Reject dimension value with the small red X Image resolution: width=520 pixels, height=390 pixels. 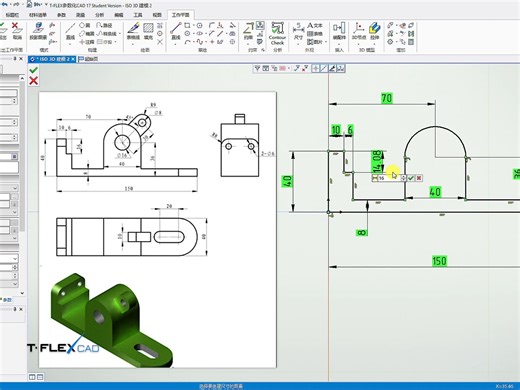coord(419,178)
